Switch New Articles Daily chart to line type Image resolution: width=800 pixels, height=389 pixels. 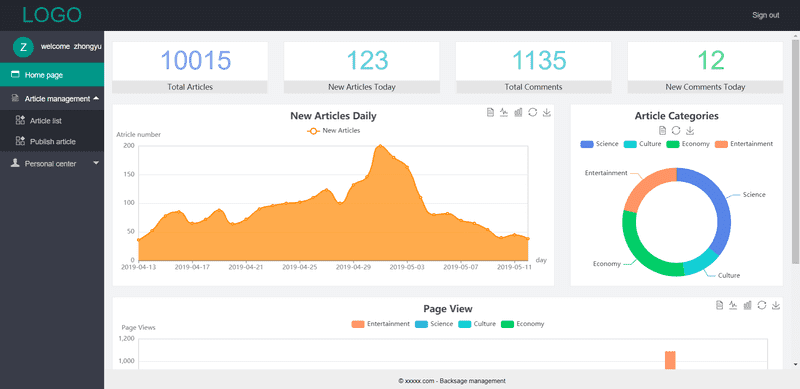point(504,112)
